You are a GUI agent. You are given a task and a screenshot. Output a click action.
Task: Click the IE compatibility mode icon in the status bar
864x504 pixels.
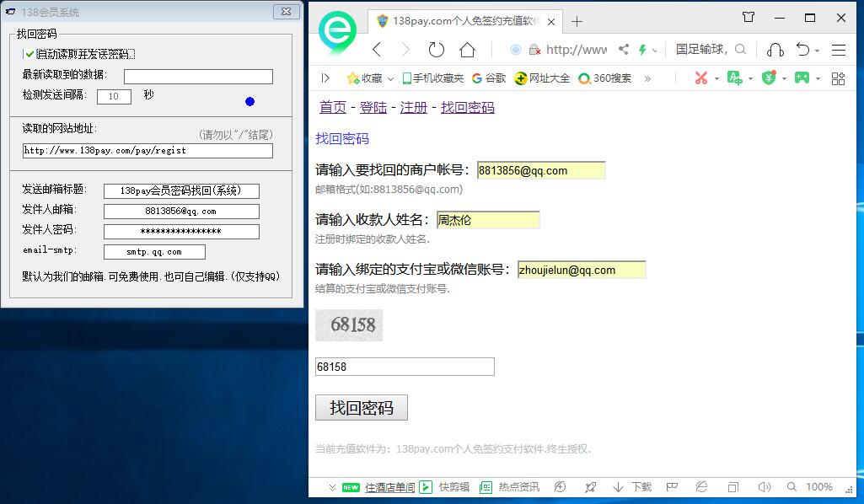(x=701, y=487)
